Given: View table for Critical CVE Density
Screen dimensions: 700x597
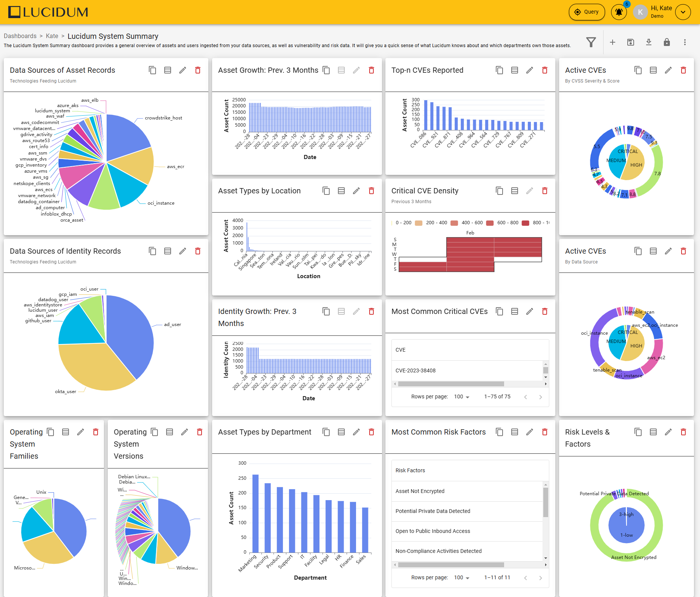Looking at the screenshot, I should 515,191.
